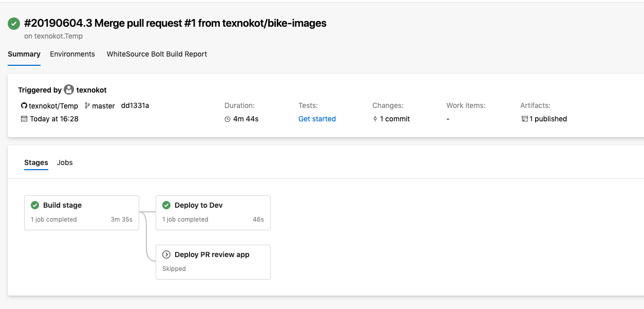644x309 pixels.
Task: Click the commit icon under Changes
Action: click(375, 119)
